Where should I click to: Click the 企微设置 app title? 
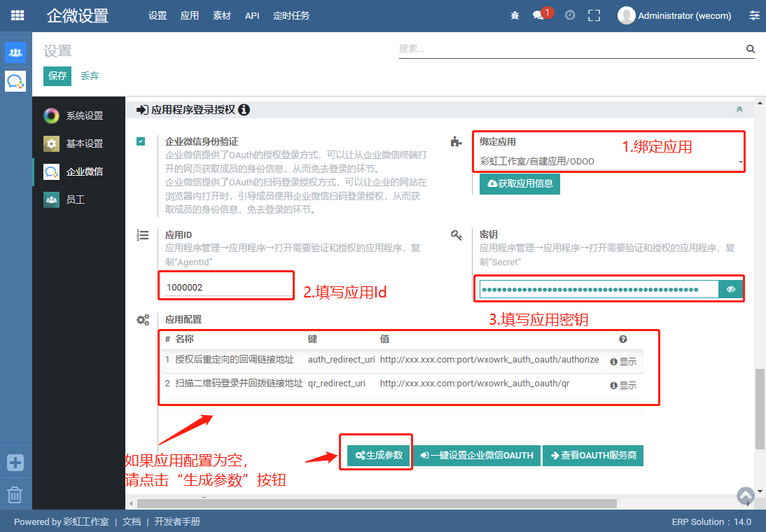coord(78,15)
